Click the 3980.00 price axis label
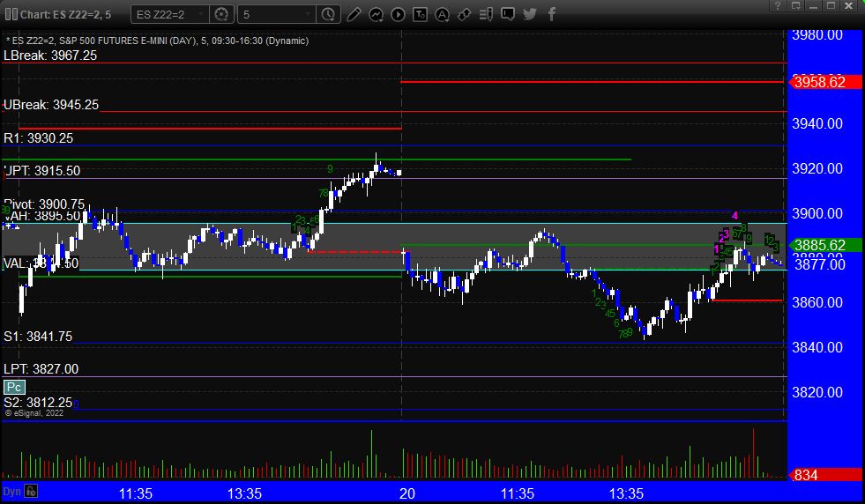Screen dimensions: 865x504 tap(817, 35)
